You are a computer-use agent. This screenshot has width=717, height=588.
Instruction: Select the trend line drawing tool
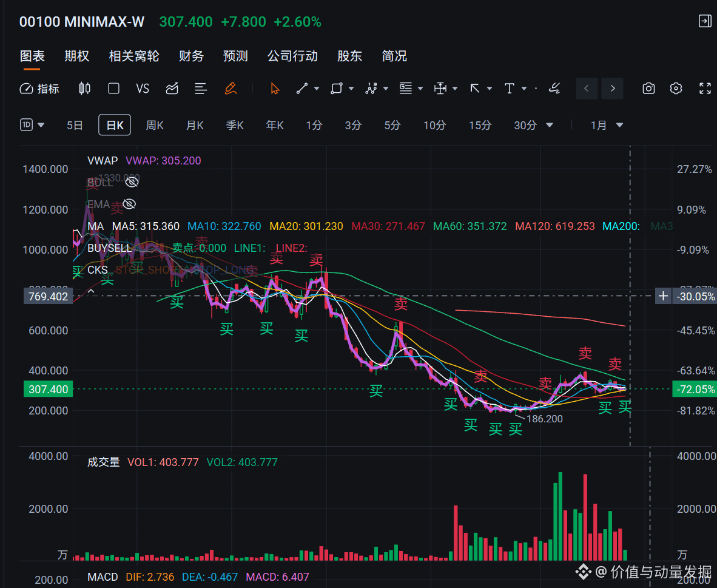(302, 89)
